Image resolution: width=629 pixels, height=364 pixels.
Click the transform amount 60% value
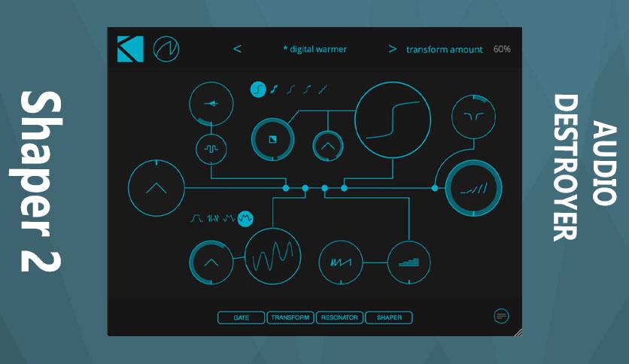click(502, 49)
